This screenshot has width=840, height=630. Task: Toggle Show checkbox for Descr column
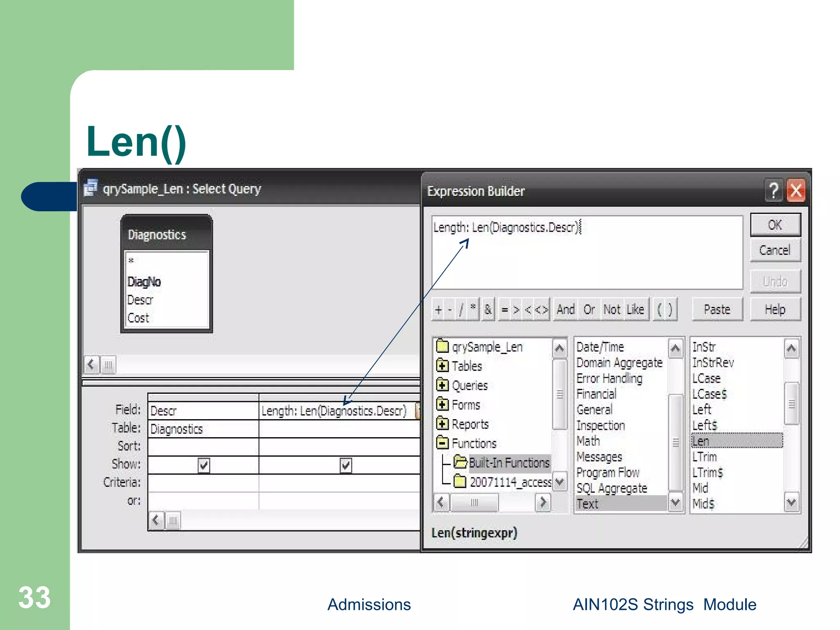[x=204, y=466]
